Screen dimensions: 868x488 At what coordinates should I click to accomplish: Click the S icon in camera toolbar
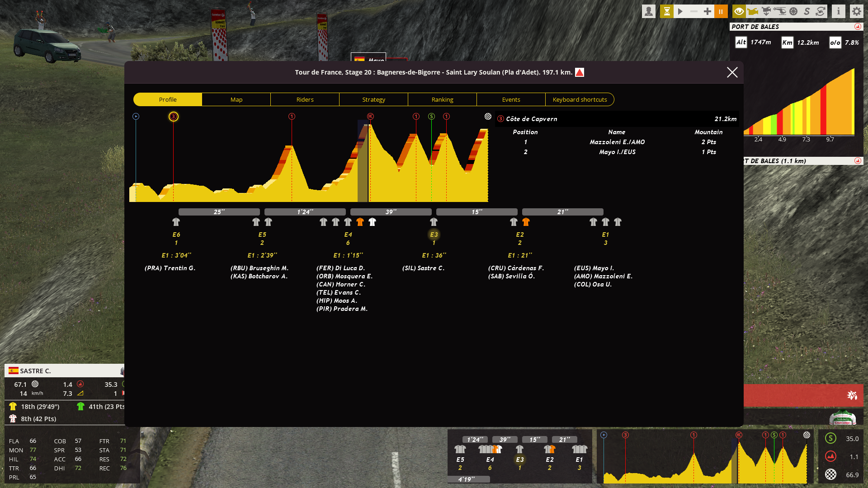pyautogui.click(x=807, y=11)
